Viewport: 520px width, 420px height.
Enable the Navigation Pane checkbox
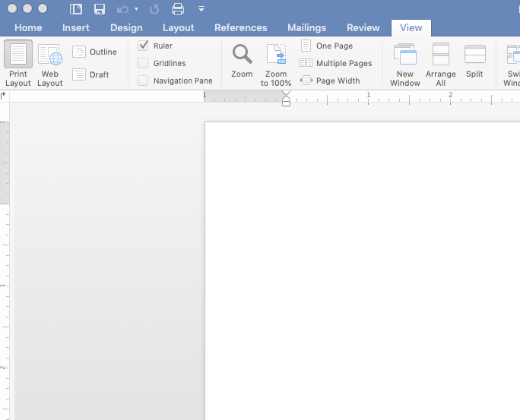(x=143, y=81)
